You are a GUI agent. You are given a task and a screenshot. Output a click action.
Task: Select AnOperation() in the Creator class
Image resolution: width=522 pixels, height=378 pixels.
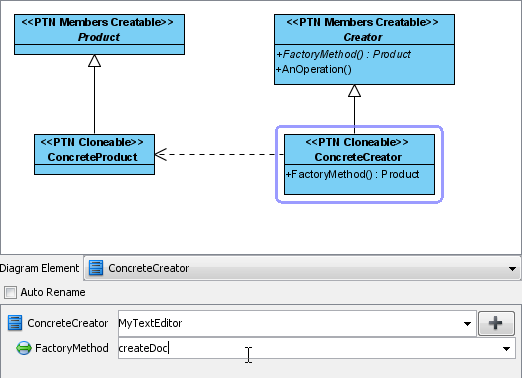pos(314,69)
